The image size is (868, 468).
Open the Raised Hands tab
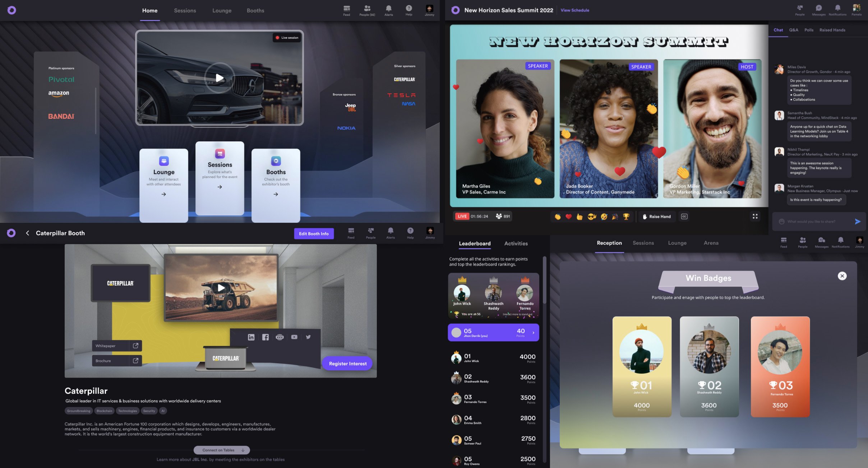point(832,30)
